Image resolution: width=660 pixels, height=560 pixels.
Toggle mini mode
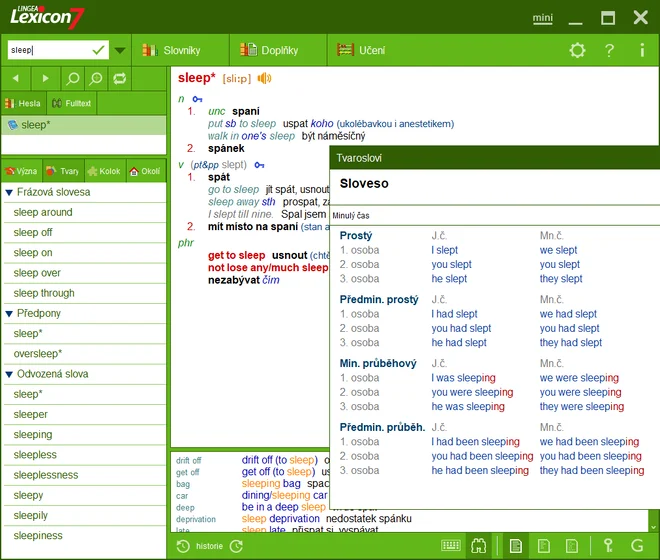click(543, 18)
